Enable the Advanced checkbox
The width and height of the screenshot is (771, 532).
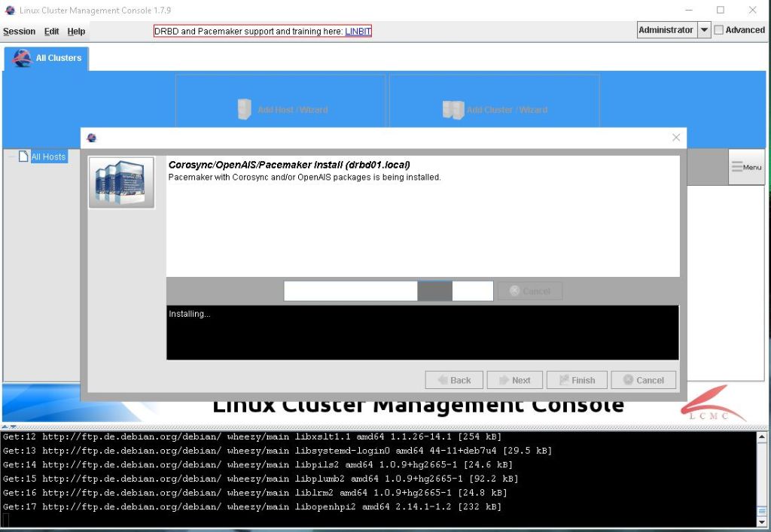click(x=719, y=30)
